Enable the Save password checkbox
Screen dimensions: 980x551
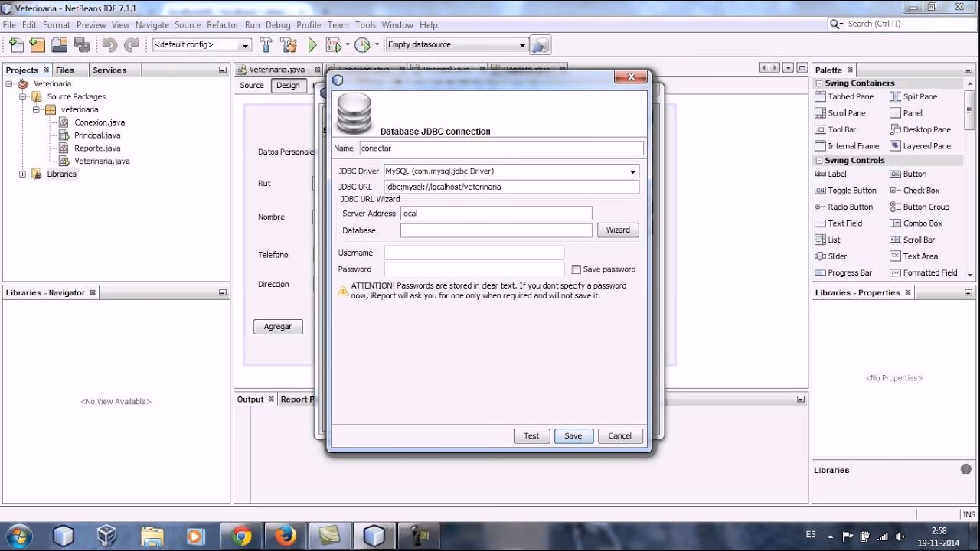[x=576, y=269]
